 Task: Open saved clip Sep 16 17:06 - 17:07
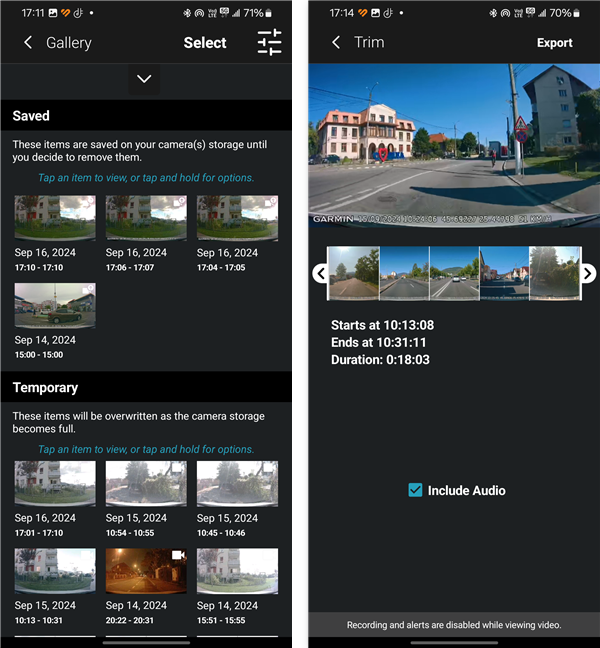146,218
